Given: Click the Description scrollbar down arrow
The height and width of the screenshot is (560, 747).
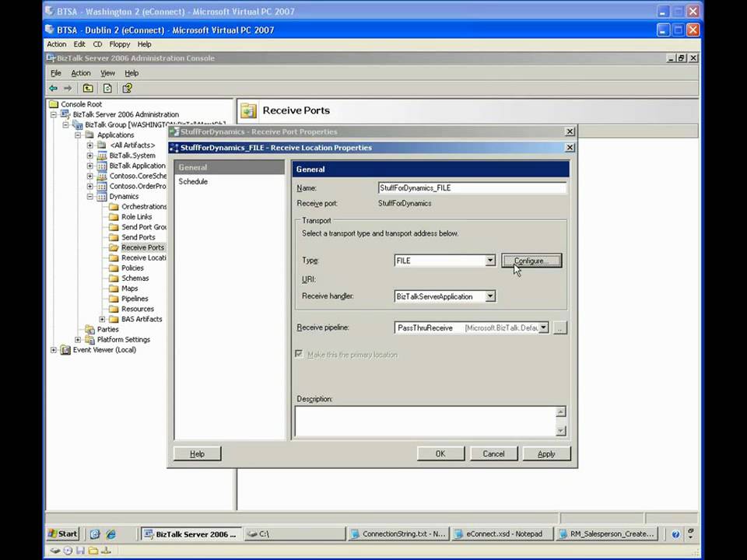Looking at the screenshot, I should point(561,430).
